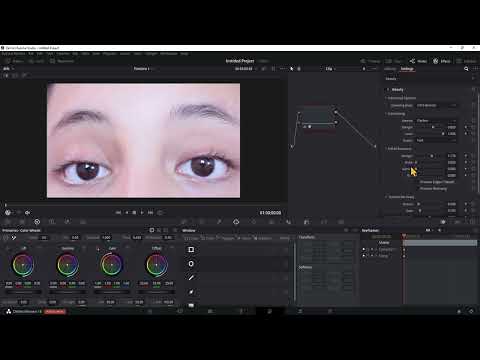Click the Gain master wheel slider
Screen dimensions: 480x360
point(112,292)
